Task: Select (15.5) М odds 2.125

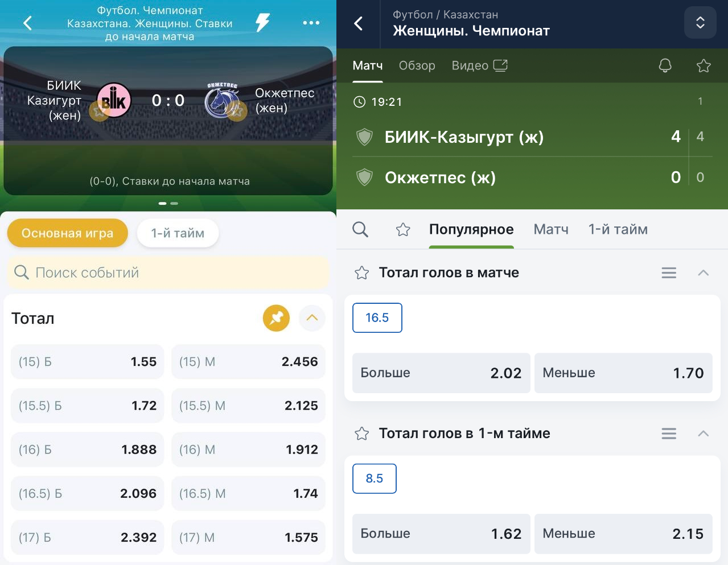Action: click(x=248, y=406)
